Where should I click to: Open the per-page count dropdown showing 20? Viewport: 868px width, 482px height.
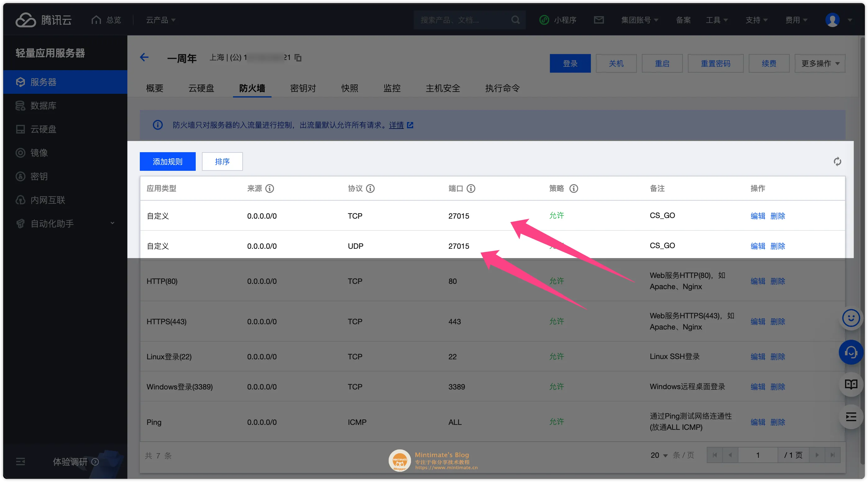658,455
